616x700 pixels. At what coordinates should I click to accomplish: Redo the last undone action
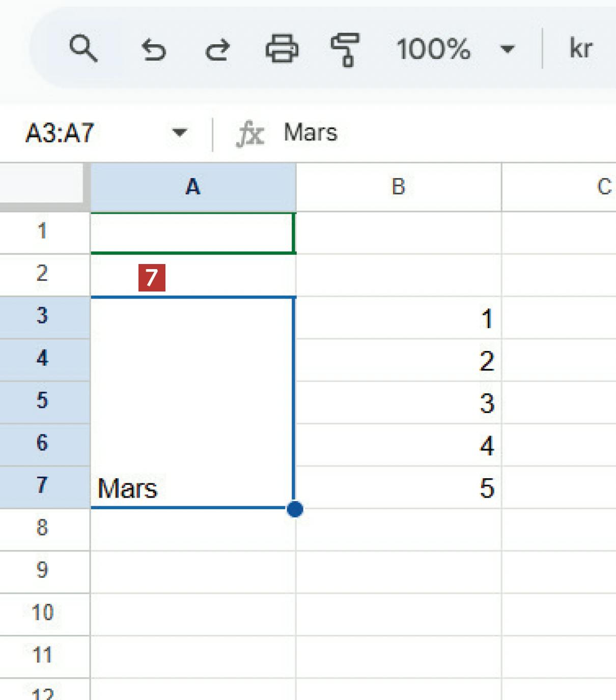tap(217, 50)
